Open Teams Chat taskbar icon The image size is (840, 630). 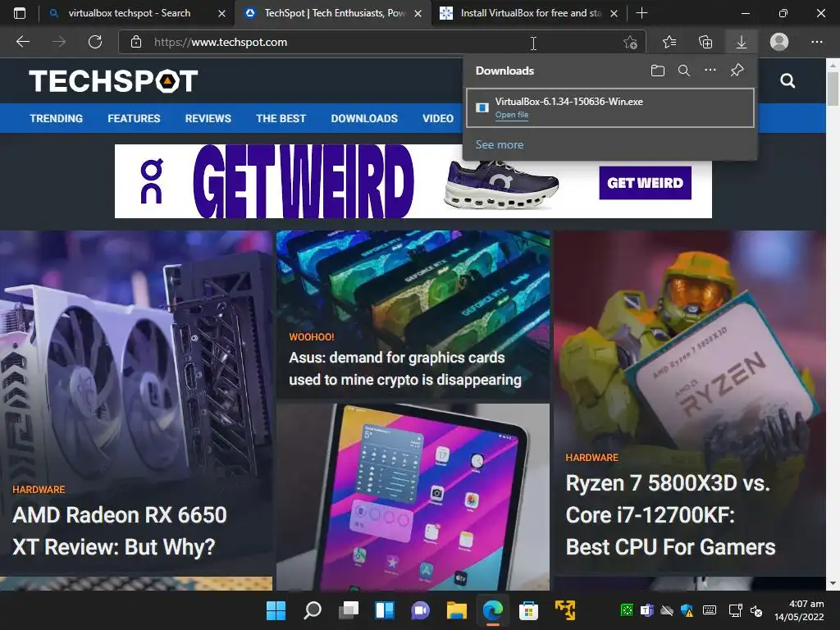tap(421, 610)
